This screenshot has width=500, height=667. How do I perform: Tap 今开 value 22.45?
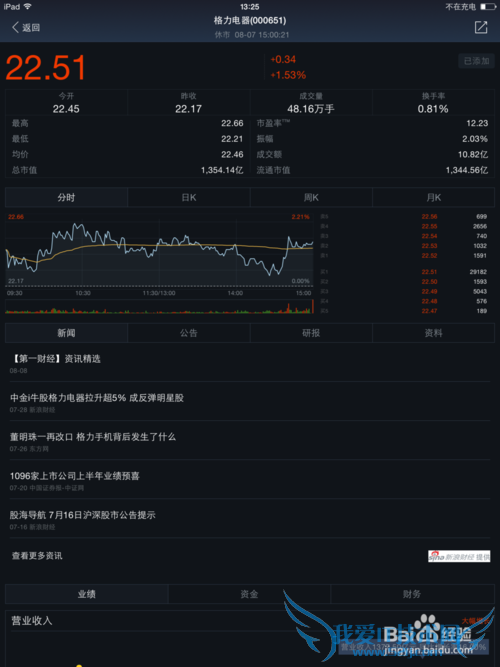[66, 109]
